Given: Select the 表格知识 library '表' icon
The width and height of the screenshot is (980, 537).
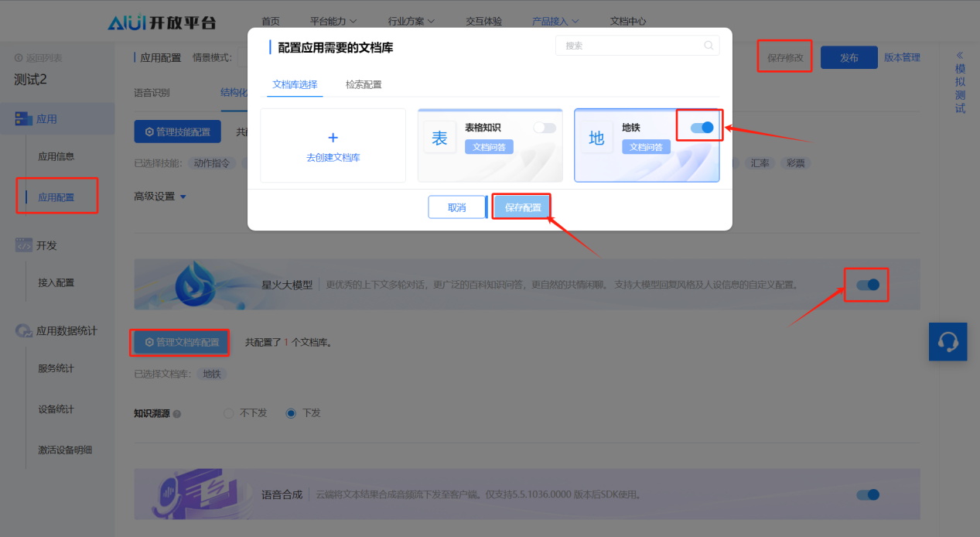Looking at the screenshot, I should pyautogui.click(x=439, y=138).
